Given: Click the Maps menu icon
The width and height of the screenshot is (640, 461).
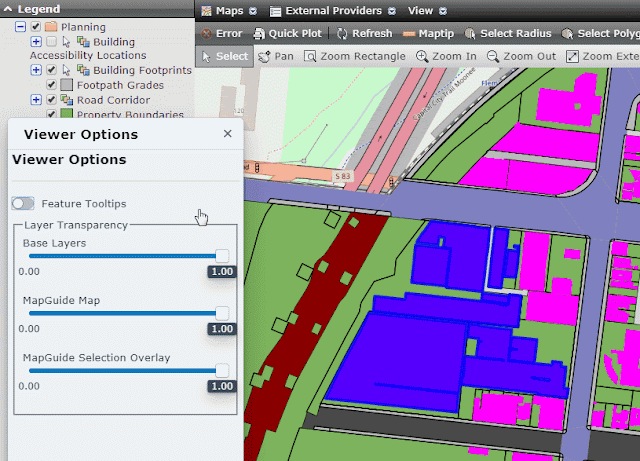Looking at the screenshot, I should tap(207, 11).
